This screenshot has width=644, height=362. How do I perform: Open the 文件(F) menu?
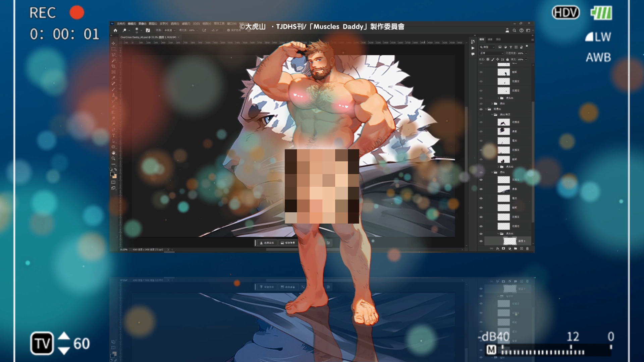point(121,24)
